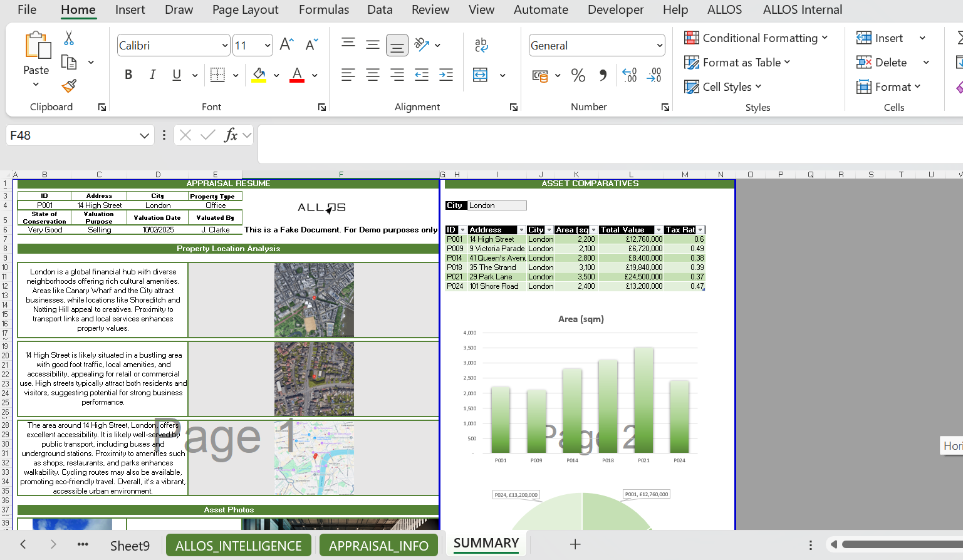Click the Insert Function fx icon
This screenshot has width=963, height=560.
click(x=231, y=135)
